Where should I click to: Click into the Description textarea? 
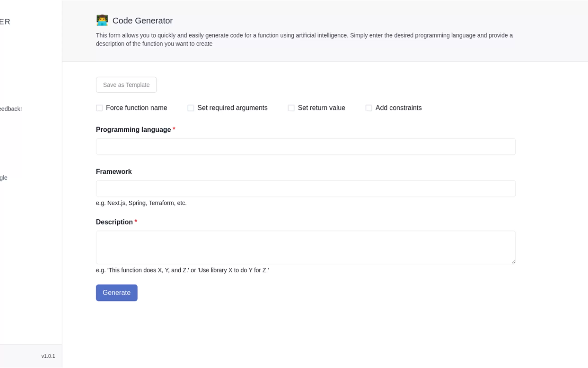tap(305, 247)
